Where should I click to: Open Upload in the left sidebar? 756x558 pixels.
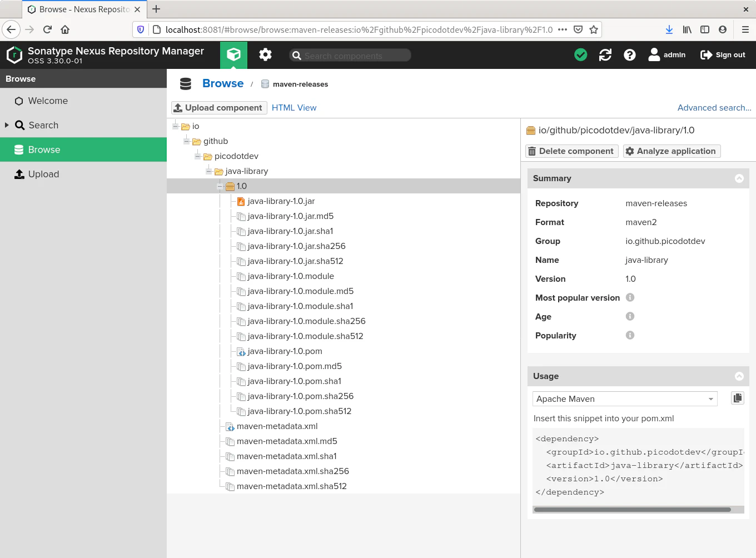point(43,174)
